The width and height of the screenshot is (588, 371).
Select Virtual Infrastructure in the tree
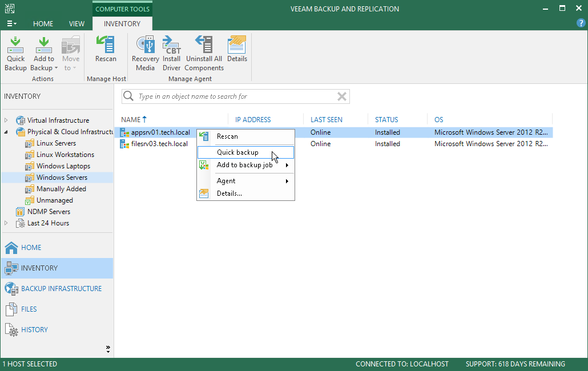coord(58,120)
